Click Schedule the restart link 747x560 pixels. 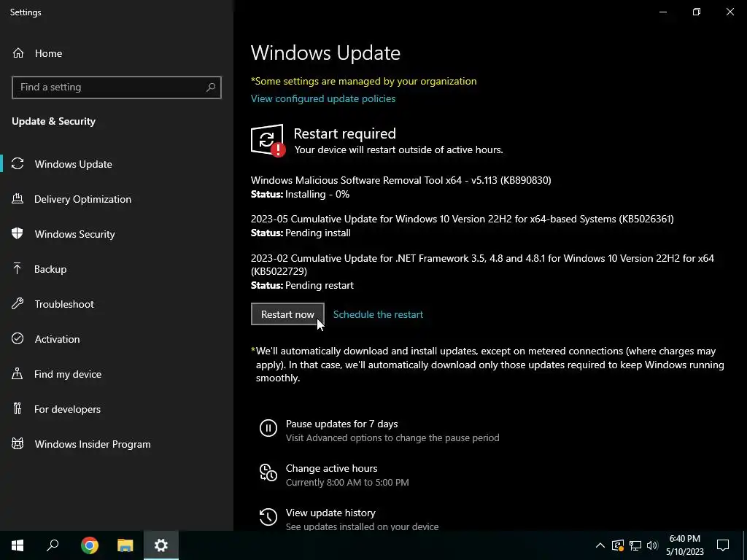[x=378, y=314]
